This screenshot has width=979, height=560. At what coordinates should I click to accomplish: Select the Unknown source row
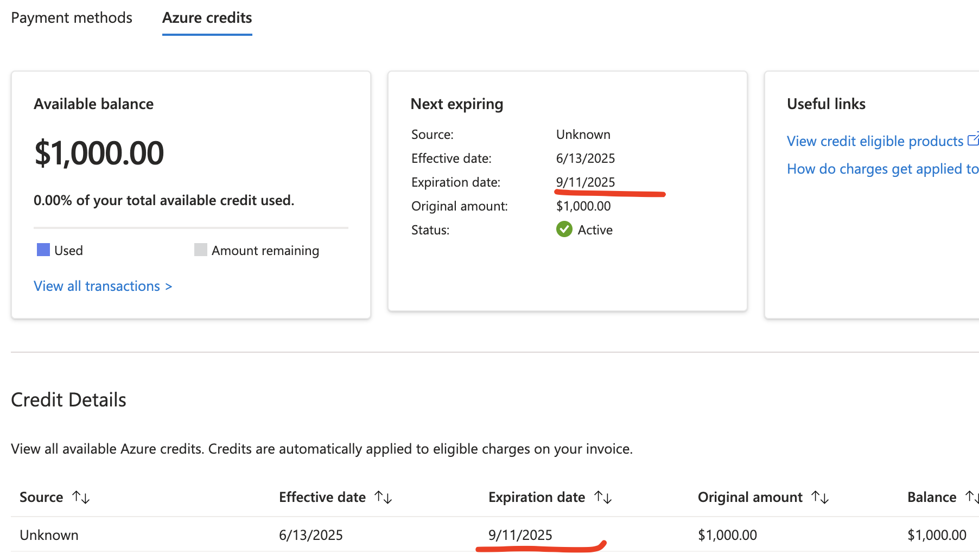tap(49, 534)
